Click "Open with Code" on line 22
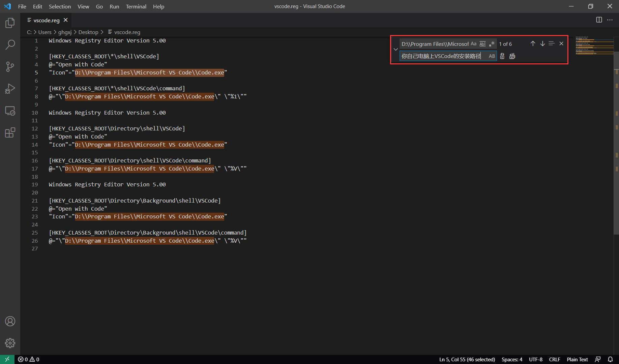Screen dimensions: 619x364 coord(81,209)
